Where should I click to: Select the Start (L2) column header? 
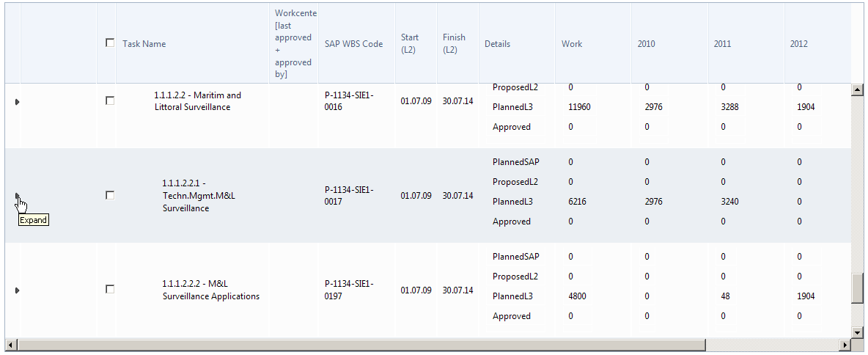410,44
